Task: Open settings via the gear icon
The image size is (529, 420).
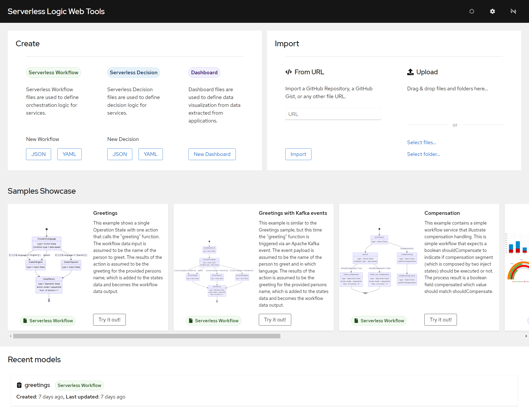Action: (x=493, y=11)
